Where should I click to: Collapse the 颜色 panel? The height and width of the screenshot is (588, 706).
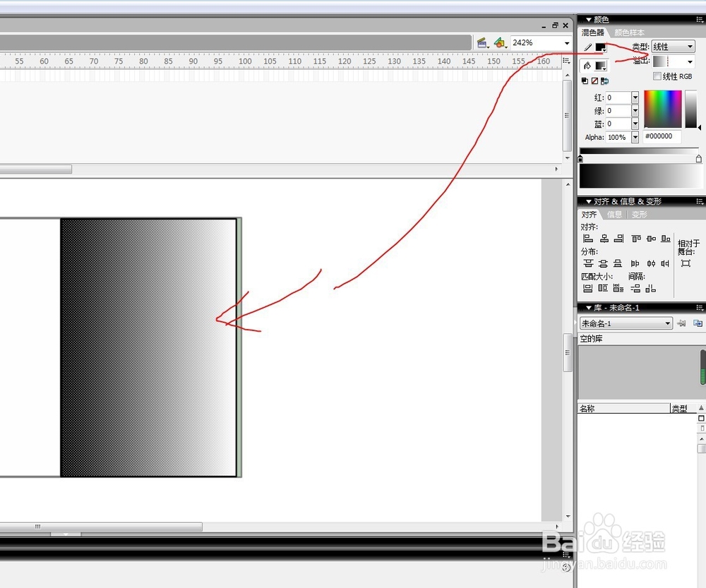point(589,19)
